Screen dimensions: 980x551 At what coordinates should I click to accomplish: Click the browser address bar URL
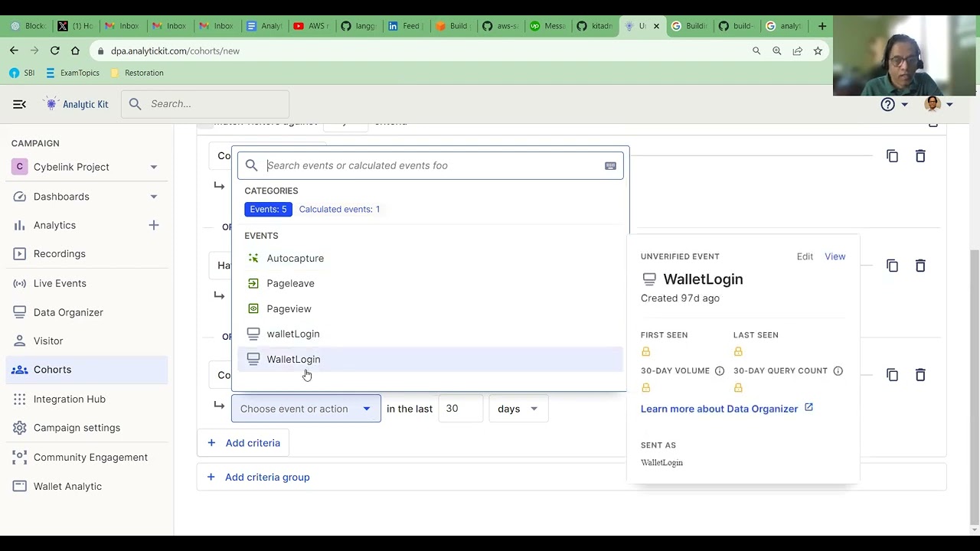click(x=175, y=51)
